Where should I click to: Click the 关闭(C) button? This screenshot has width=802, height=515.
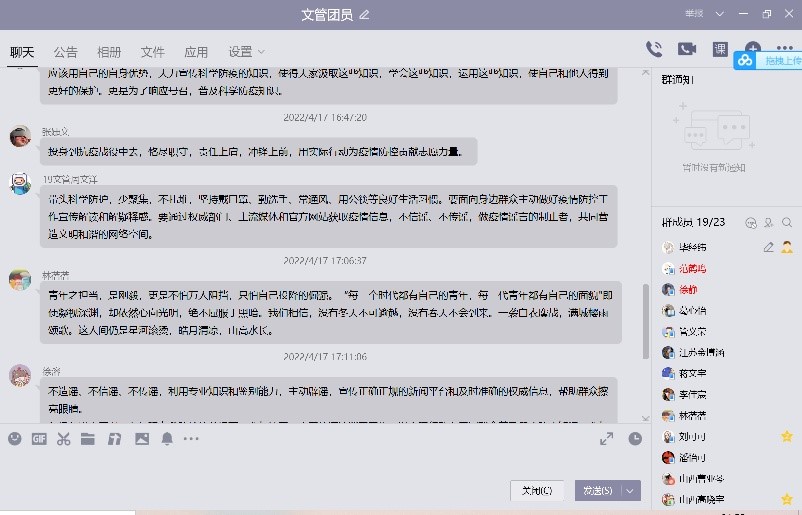pyautogui.click(x=537, y=490)
